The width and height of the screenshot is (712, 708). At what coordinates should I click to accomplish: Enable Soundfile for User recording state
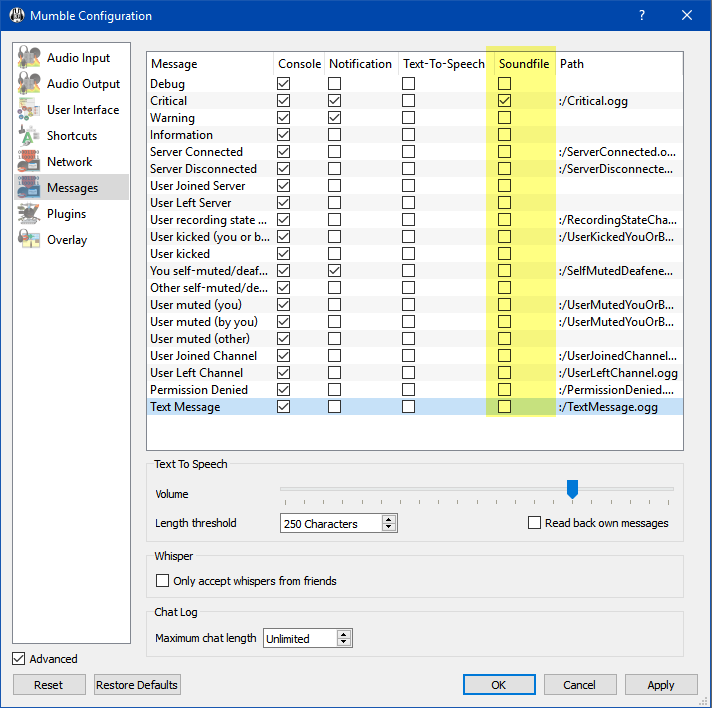click(x=504, y=219)
